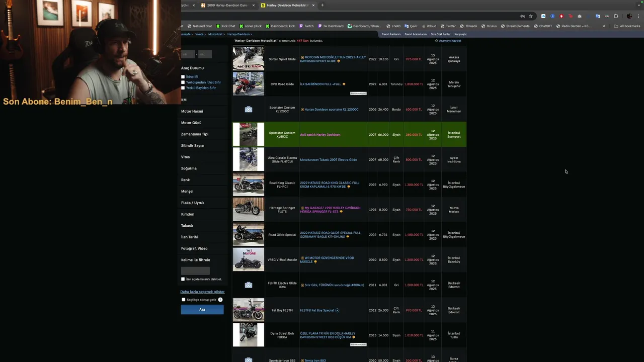The width and height of the screenshot is (644, 362).
Task: Go to the Motosiklet breadcrumb
Action: coord(215,34)
